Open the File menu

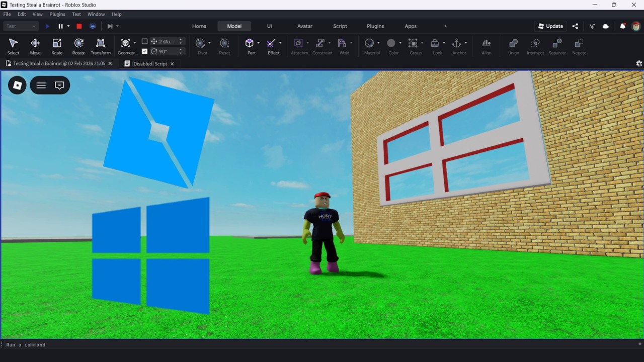click(7, 14)
